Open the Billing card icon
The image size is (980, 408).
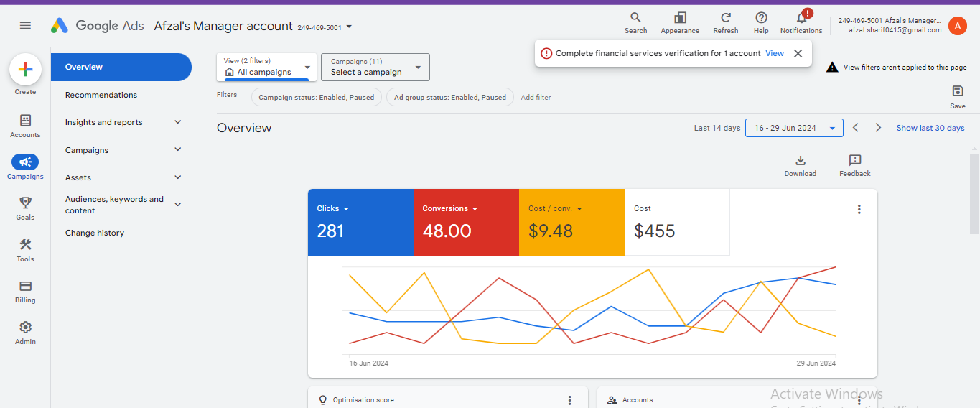point(25,287)
